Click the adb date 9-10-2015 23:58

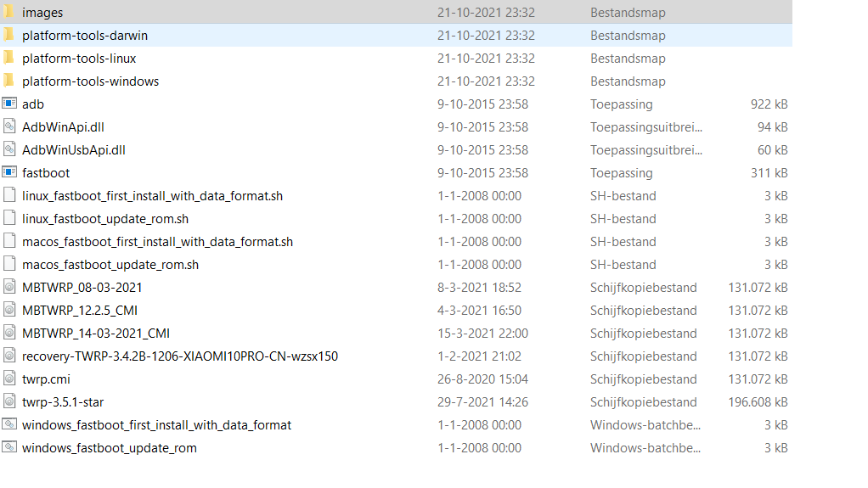click(482, 104)
